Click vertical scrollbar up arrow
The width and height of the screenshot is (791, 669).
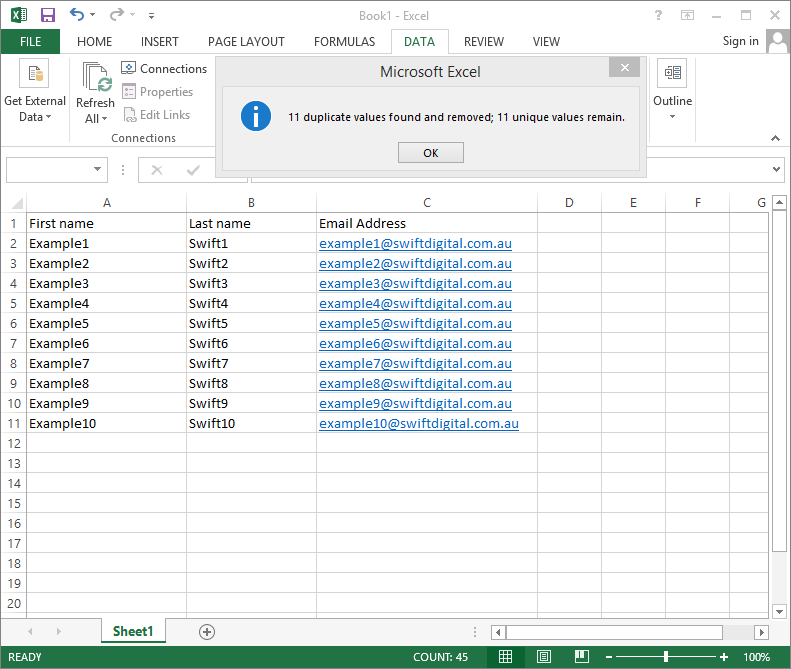click(779, 203)
